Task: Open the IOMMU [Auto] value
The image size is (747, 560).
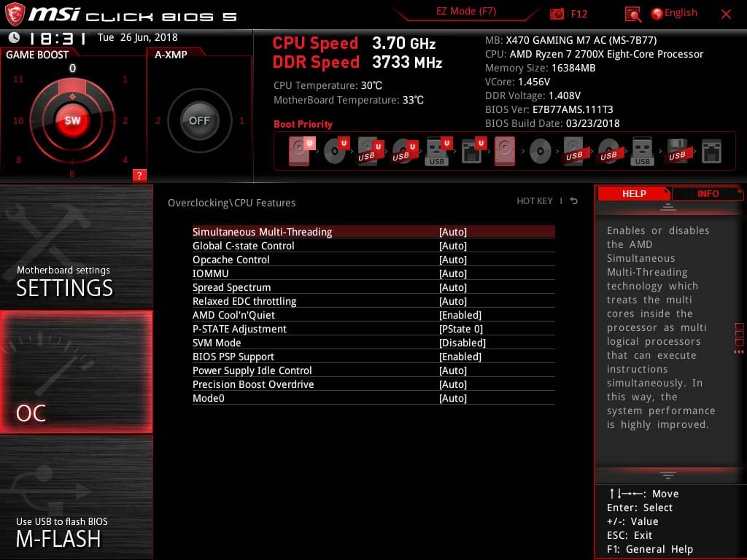Action: [x=452, y=273]
